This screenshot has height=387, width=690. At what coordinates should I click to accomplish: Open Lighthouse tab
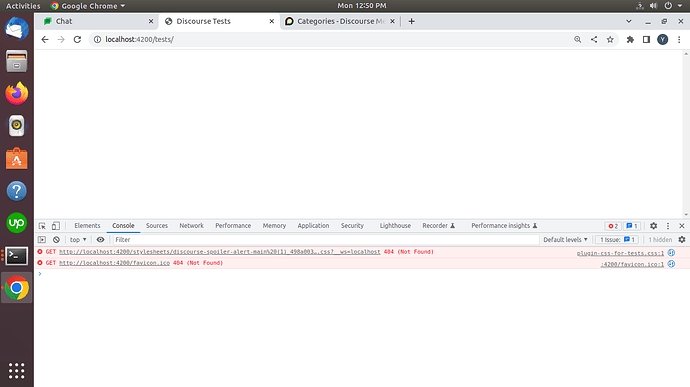tap(395, 225)
